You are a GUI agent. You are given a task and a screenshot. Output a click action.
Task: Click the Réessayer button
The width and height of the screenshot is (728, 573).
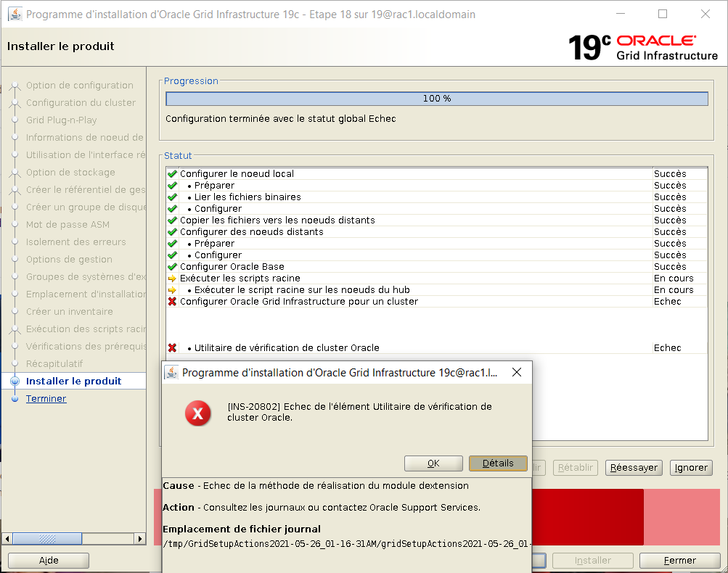click(634, 468)
